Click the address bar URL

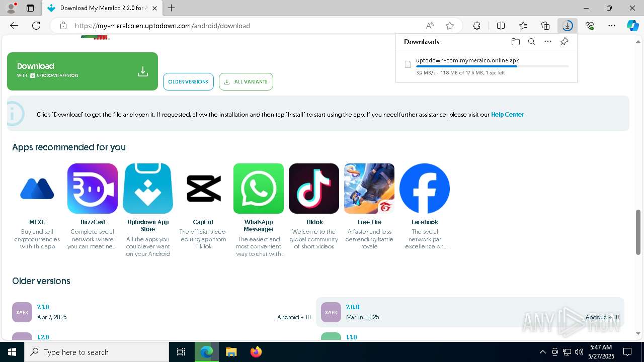point(162,26)
